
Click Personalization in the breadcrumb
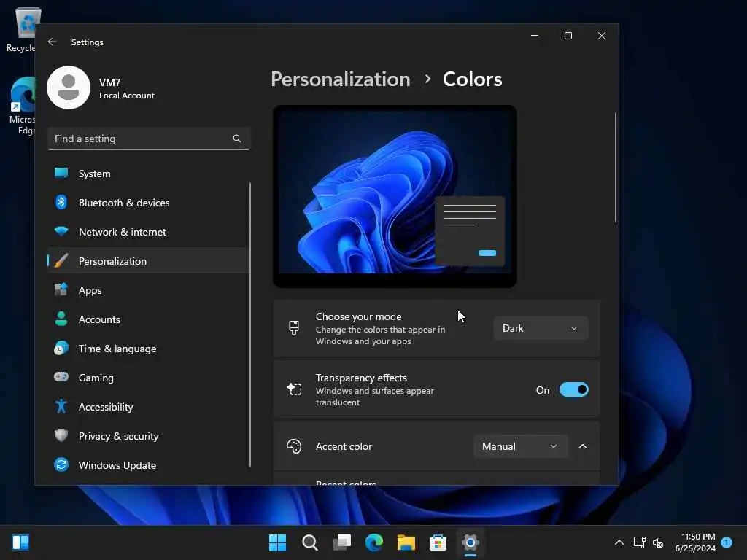coord(341,79)
